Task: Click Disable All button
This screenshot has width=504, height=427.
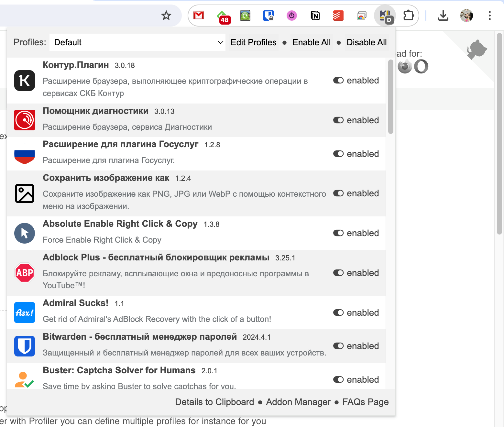Action: point(367,42)
